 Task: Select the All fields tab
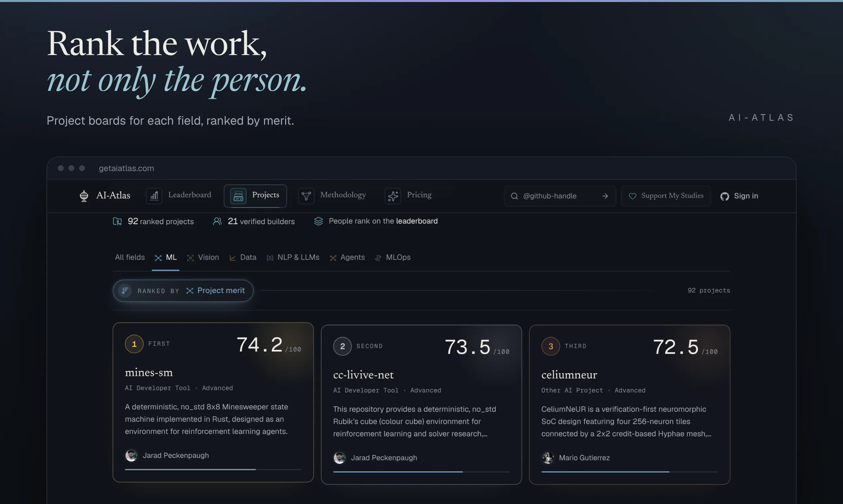[130, 257]
